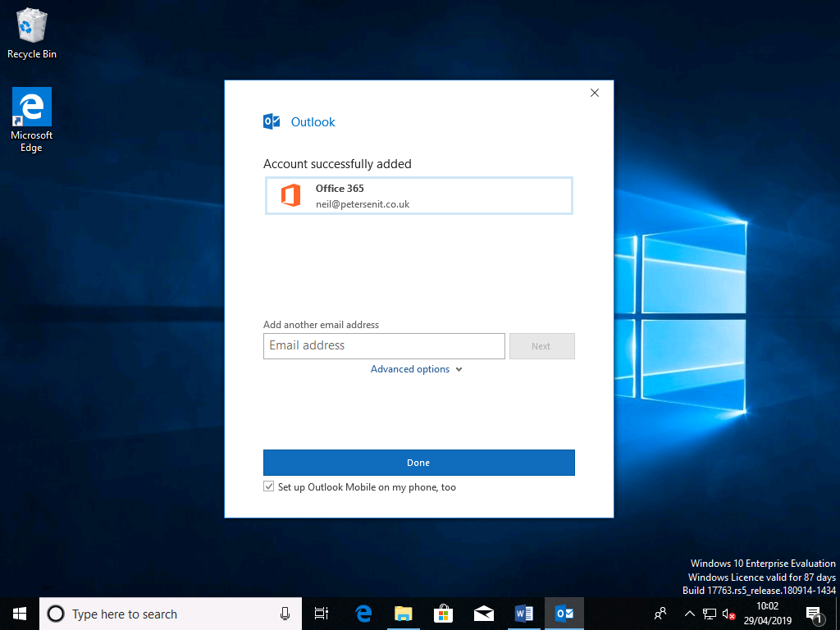The width and height of the screenshot is (840, 630).
Task: Open File Explorer from taskbar
Action: pos(404,614)
